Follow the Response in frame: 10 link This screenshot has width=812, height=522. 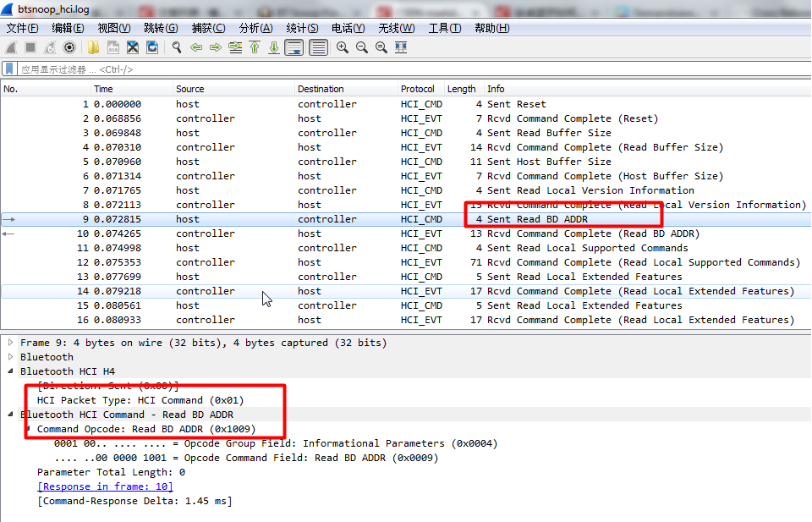[105, 486]
